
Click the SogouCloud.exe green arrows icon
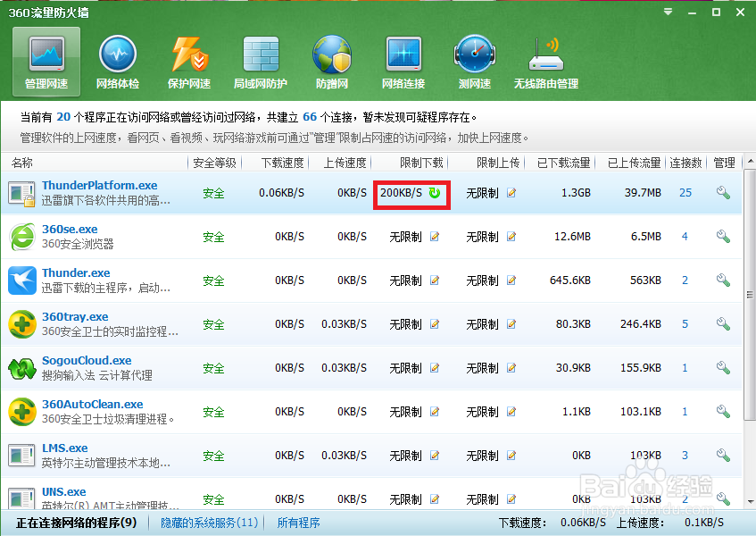pos(22,369)
